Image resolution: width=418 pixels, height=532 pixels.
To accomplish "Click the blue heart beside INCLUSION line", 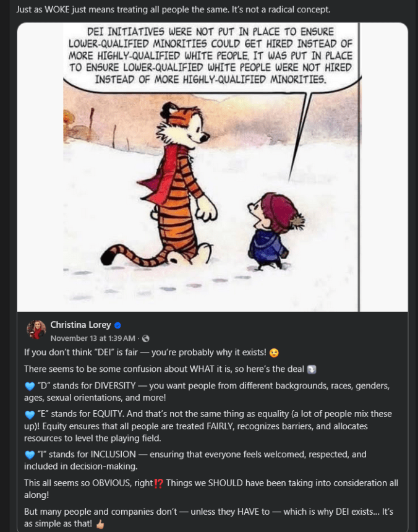I will click(30, 455).
